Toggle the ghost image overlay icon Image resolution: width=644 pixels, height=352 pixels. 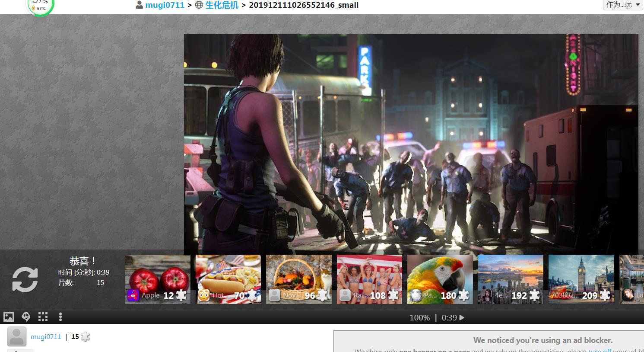pos(26,317)
